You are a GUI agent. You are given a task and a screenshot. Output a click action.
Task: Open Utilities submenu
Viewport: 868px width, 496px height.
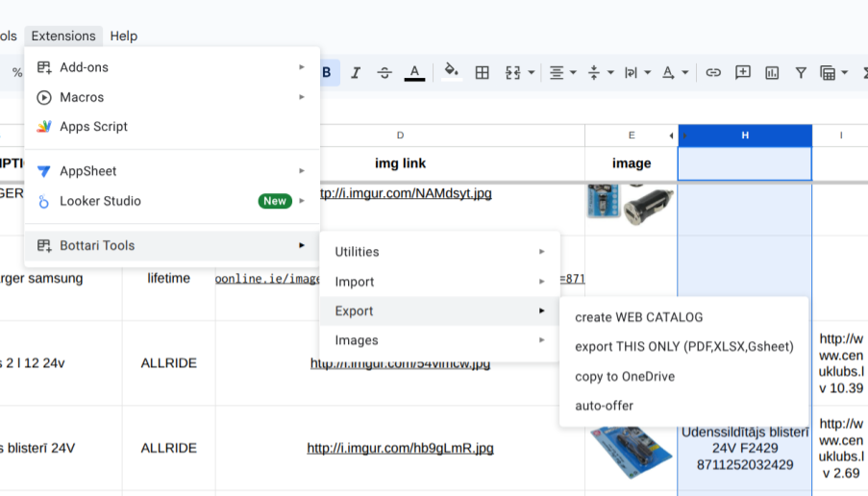(x=439, y=252)
